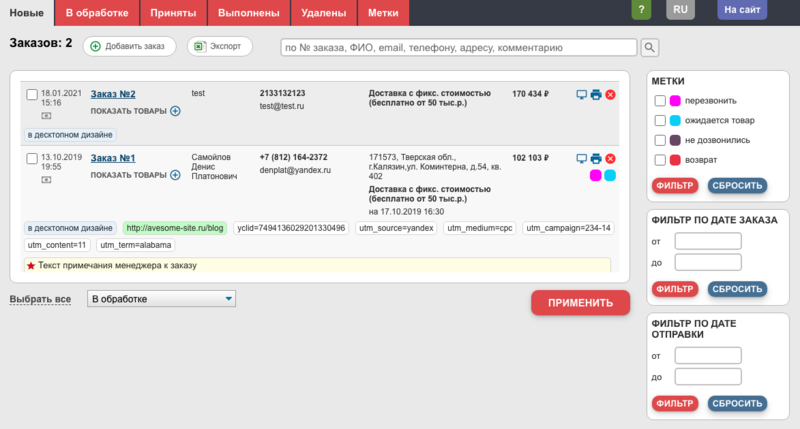
Task: Print Заказ №2 via printer icon
Action: [x=596, y=94]
